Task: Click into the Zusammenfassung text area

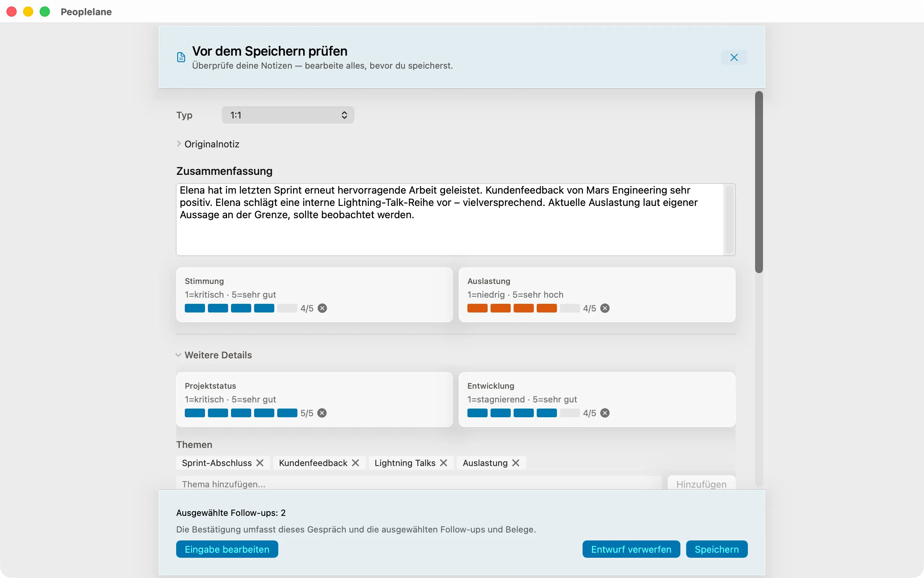Action: point(449,219)
